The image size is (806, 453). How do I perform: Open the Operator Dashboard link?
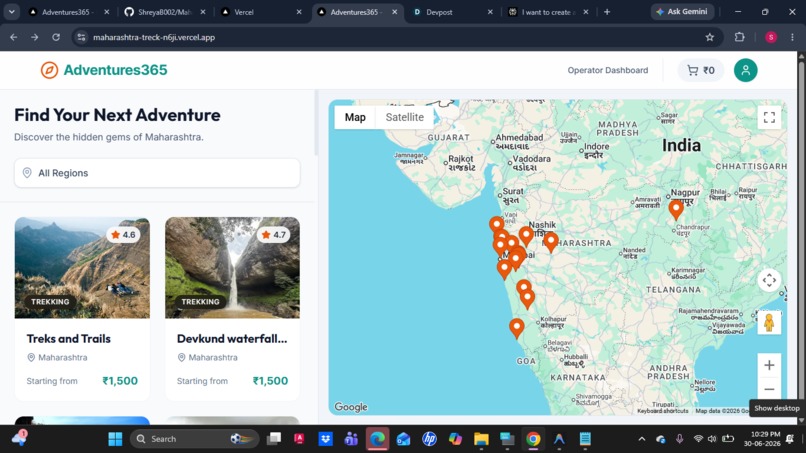tap(608, 70)
